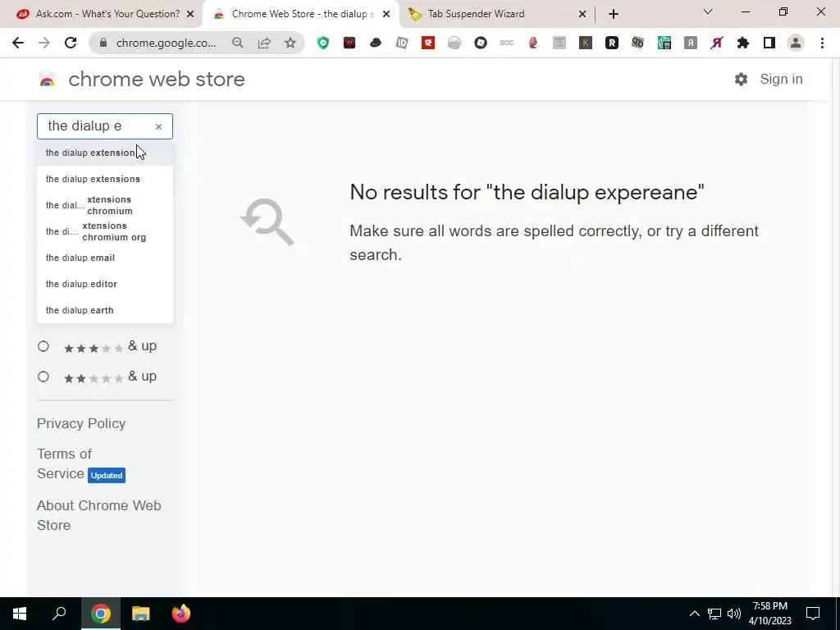Click the green ChatGPT-style extension icon
The height and width of the screenshot is (630, 840).
(664, 43)
